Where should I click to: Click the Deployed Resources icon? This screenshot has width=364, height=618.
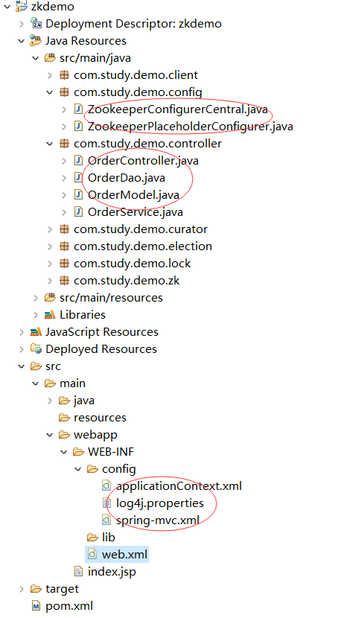tap(36, 348)
